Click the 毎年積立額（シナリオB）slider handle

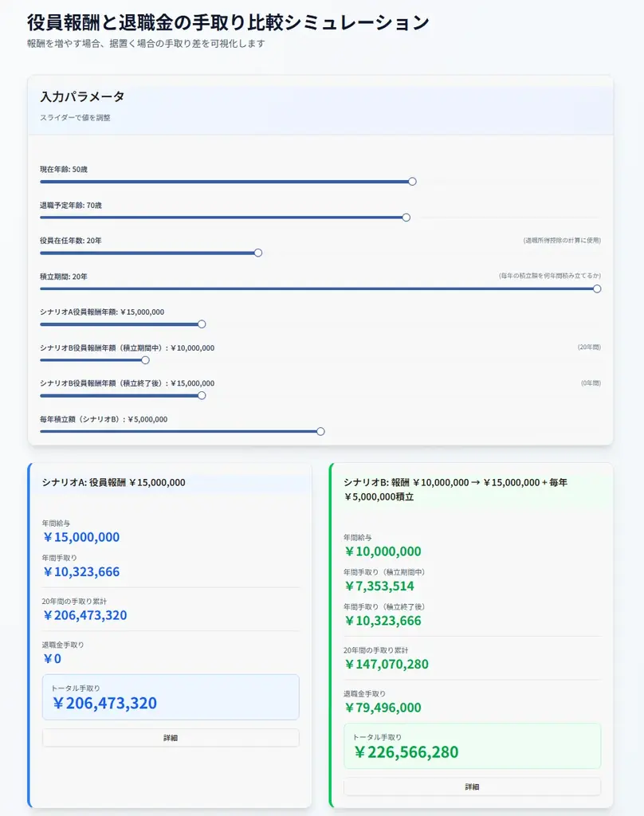pos(320,431)
